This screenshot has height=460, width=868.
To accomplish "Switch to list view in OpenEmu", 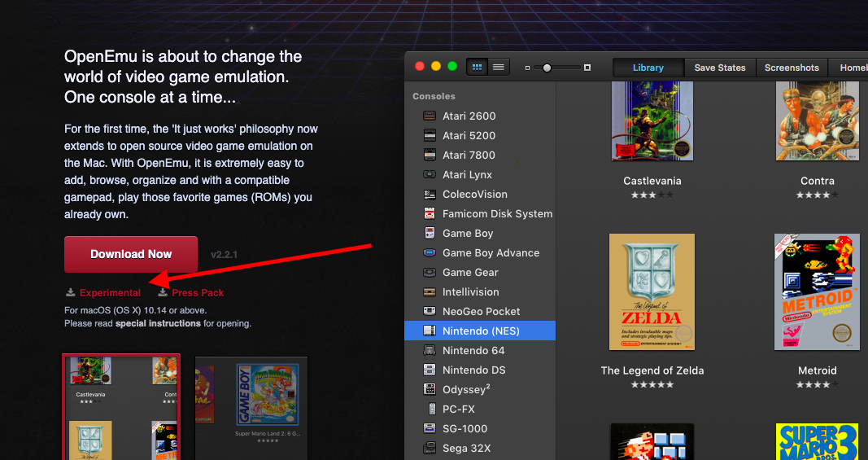I will (x=498, y=67).
